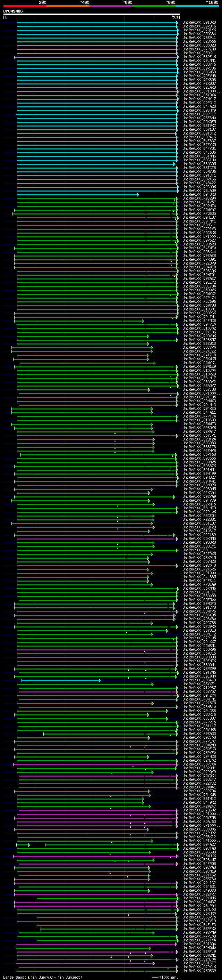Viewport: 222px width, 980px height.
Task: Click label UniRef100_B4FWE0
Action: coord(199,248)
